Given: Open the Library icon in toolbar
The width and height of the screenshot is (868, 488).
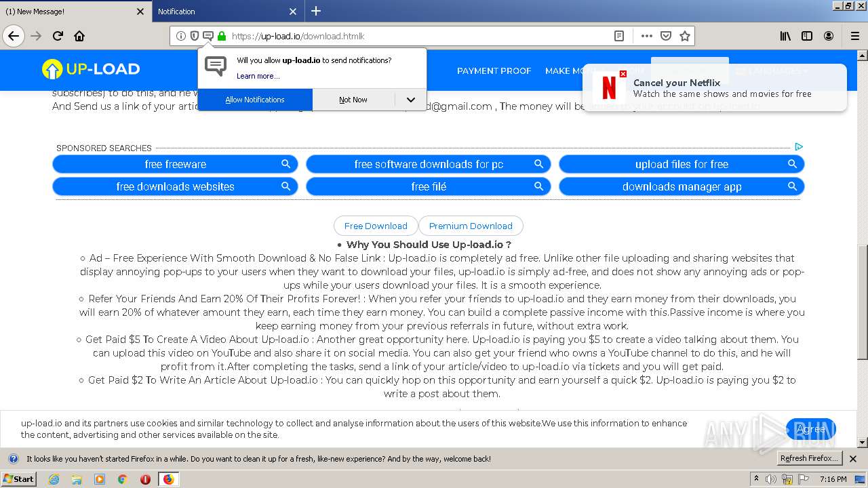Looking at the screenshot, I should (x=785, y=36).
